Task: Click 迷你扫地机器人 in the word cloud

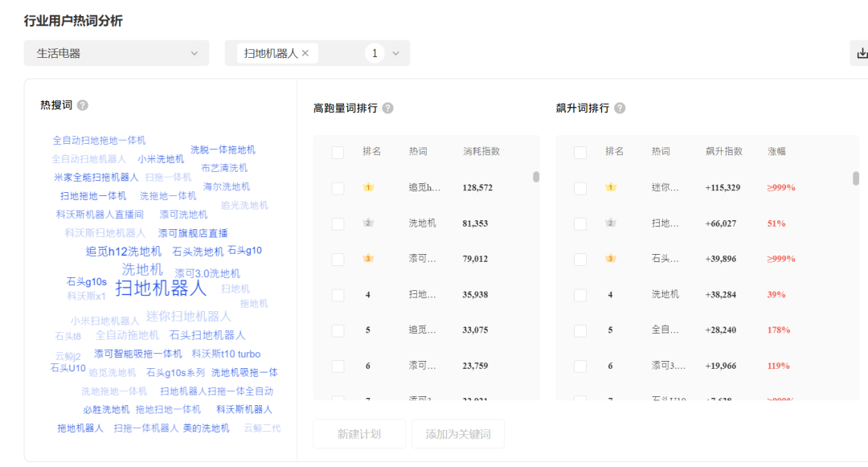Action: tap(189, 316)
